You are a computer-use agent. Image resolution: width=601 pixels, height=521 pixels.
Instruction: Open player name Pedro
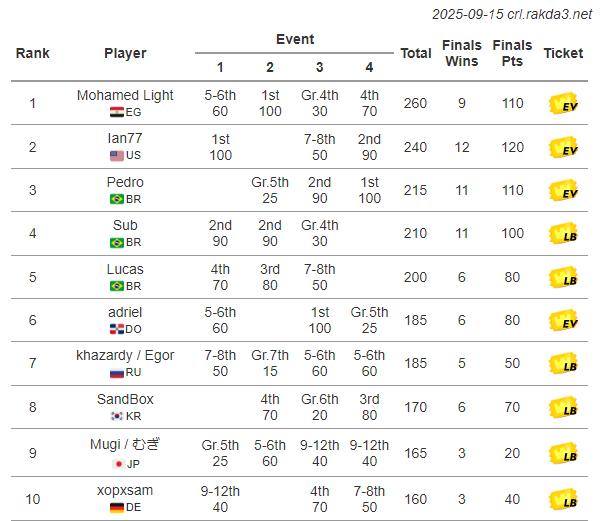[x=125, y=182]
